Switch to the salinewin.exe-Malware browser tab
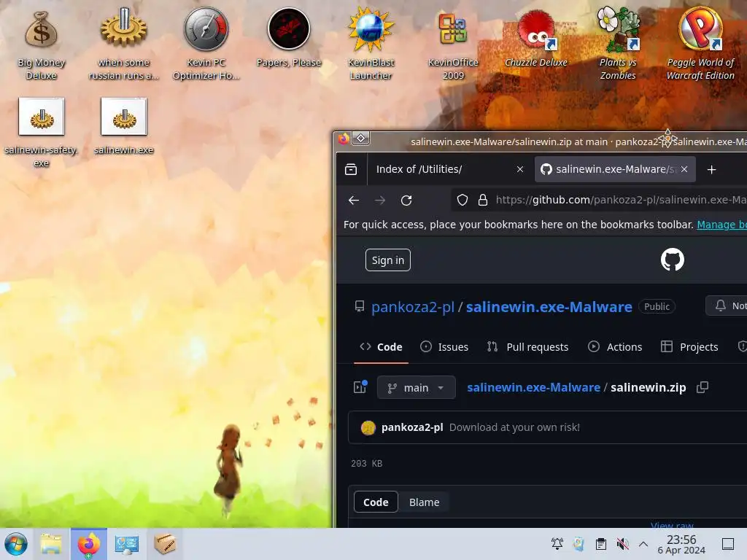The width and height of the screenshot is (747, 560). pyautogui.click(x=615, y=169)
